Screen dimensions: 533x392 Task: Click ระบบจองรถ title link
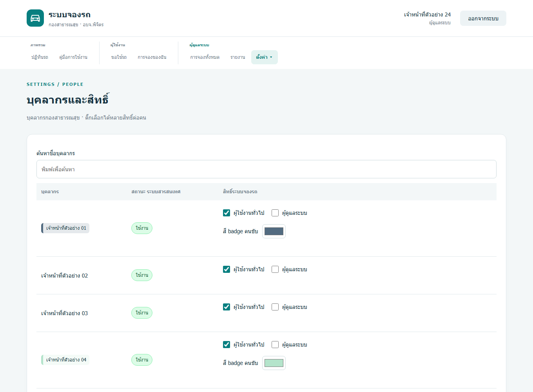click(70, 15)
